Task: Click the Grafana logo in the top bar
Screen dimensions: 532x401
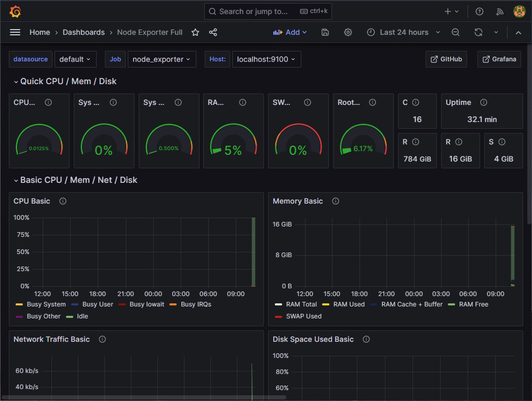Action: pyautogui.click(x=15, y=11)
